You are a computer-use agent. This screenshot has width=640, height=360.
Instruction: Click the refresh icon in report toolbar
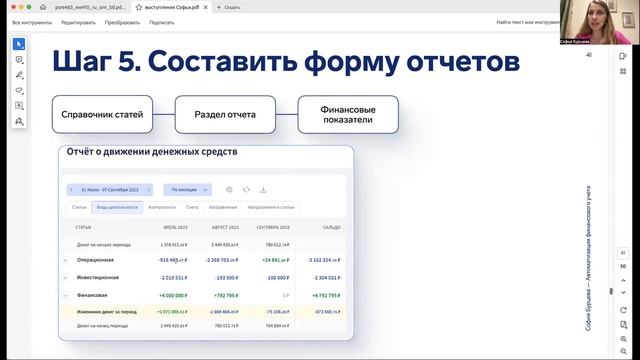click(246, 189)
